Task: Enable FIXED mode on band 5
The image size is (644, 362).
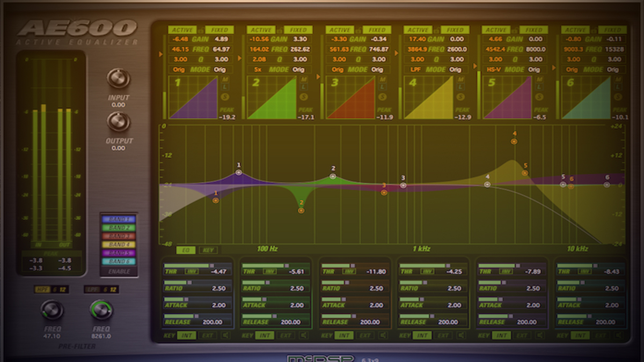Action: point(533,29)
